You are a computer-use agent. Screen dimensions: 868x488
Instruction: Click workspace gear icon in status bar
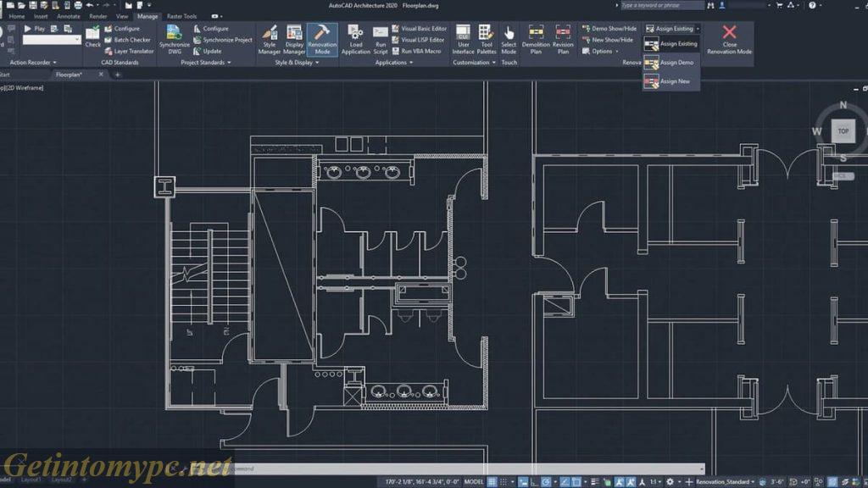[670, 482]
